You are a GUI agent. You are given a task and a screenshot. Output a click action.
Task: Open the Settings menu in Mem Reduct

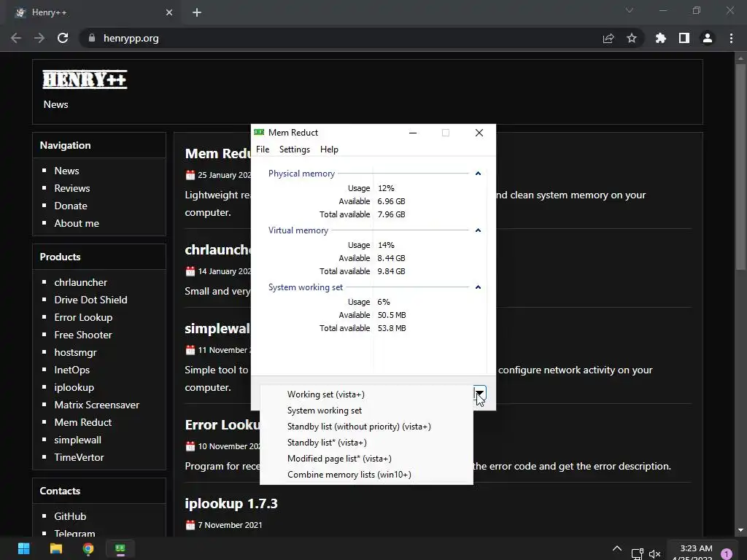[x=295, y=149]
